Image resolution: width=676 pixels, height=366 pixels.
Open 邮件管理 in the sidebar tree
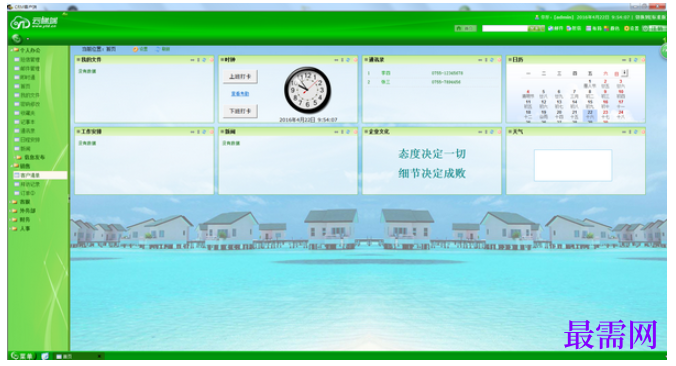[x=27, y=69]
